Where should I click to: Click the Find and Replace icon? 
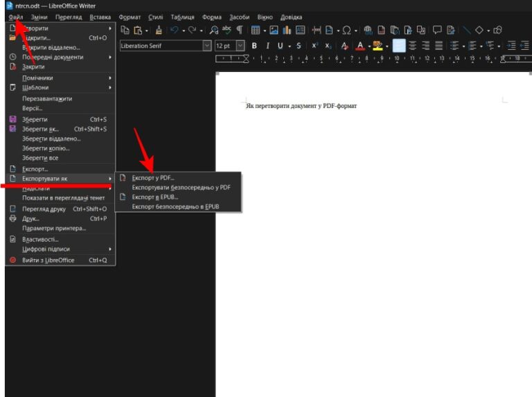pos(214,30)
